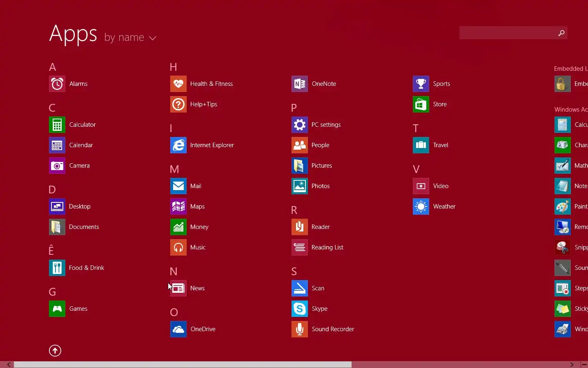The height and width of the screenshot is (368, 588).
Task: Click the search magnifier button
Action: tap(561, 33)
